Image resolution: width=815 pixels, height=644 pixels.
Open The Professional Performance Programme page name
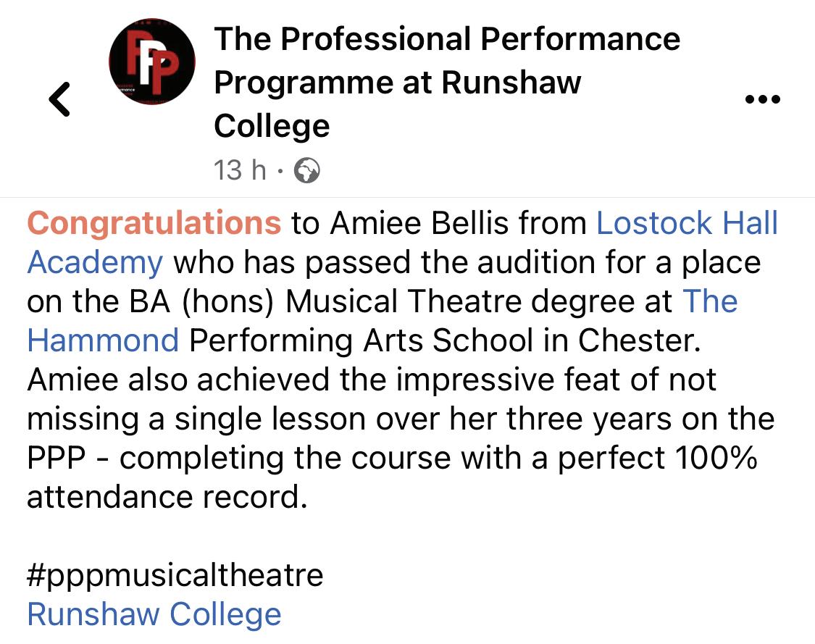[x=447, y=83]
